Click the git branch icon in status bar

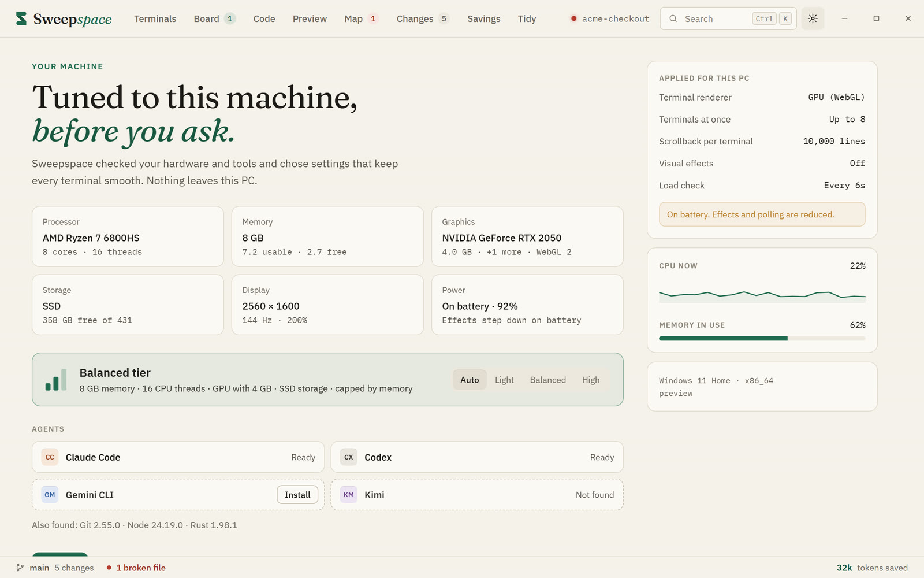pyautogui.click(x=20, y=568)
